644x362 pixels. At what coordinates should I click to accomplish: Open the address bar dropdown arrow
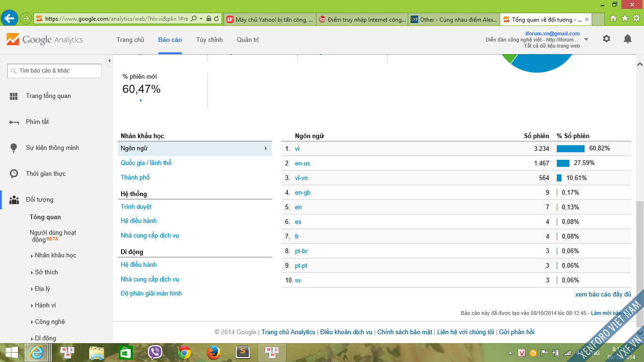[201, 19]
